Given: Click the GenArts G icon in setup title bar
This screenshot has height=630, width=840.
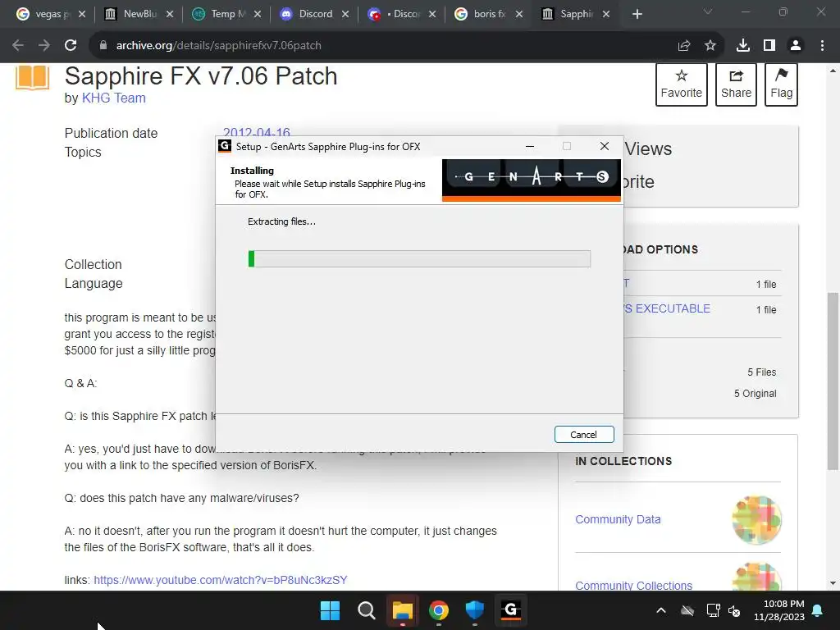Looking at the screenshot, I should click(x=225, y=146).
